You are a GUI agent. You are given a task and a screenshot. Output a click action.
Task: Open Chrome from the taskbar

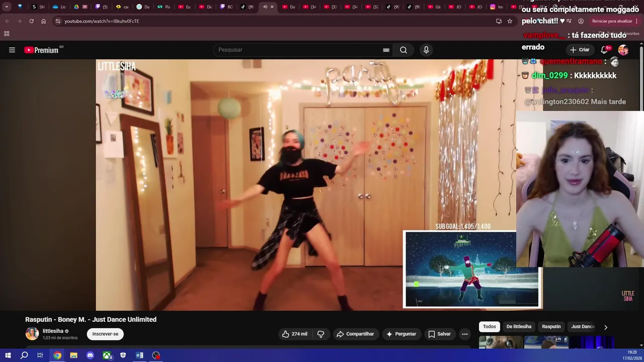click(x=57, y=355)
